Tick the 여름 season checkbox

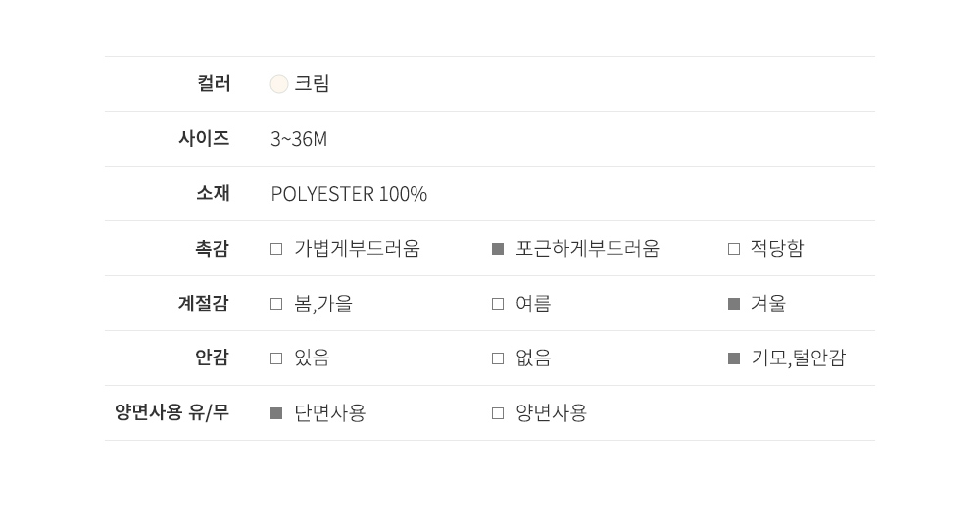click(x=498, y=304)
